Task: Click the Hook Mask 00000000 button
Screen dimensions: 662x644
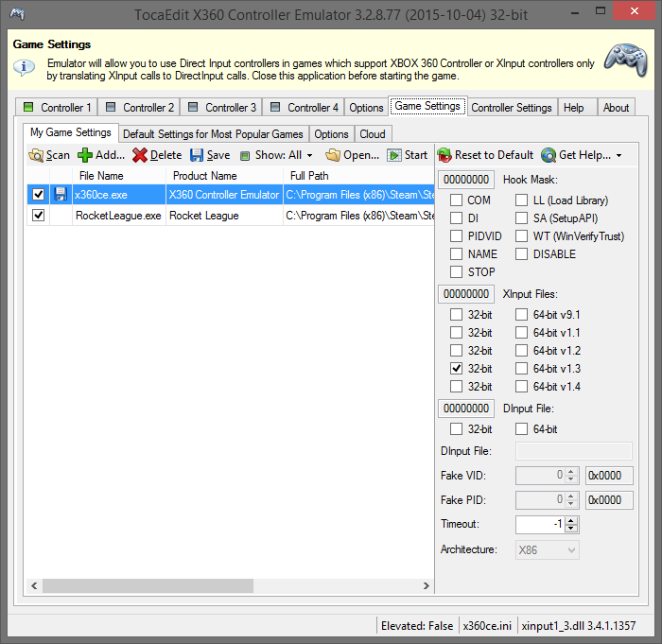Action: point(466,180)
